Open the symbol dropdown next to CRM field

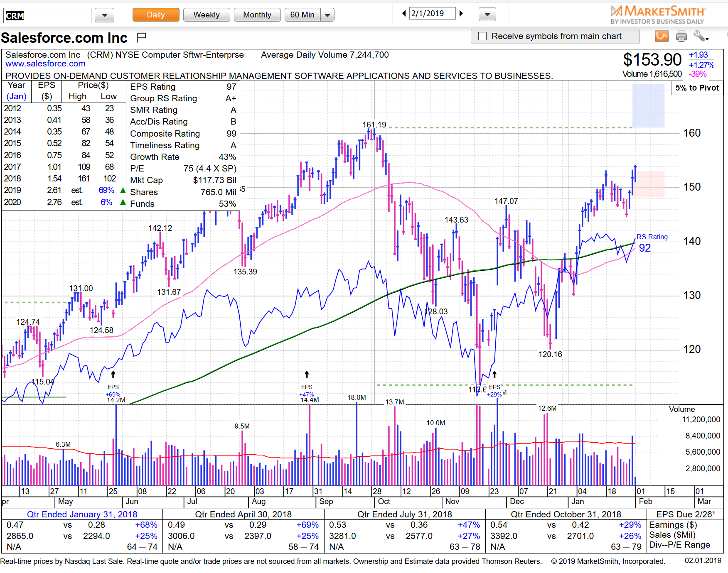click(104, 15)
